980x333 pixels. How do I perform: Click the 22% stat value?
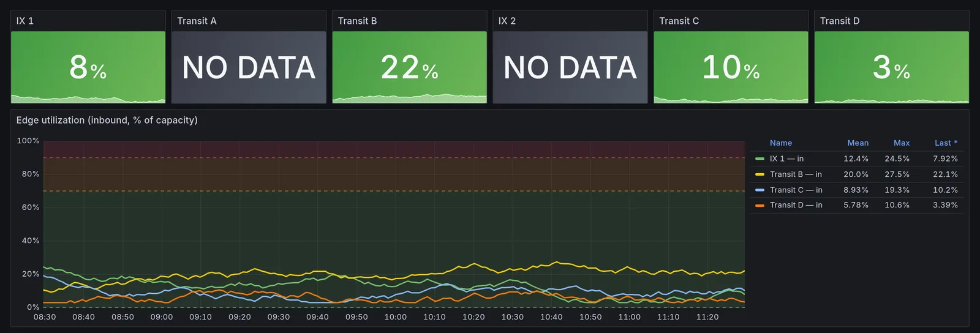(409, 67)
